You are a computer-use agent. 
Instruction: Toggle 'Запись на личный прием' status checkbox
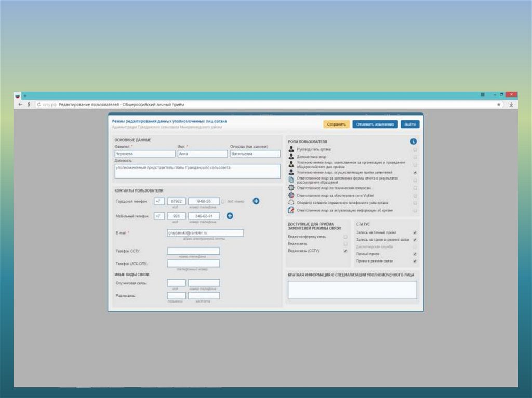415,233
